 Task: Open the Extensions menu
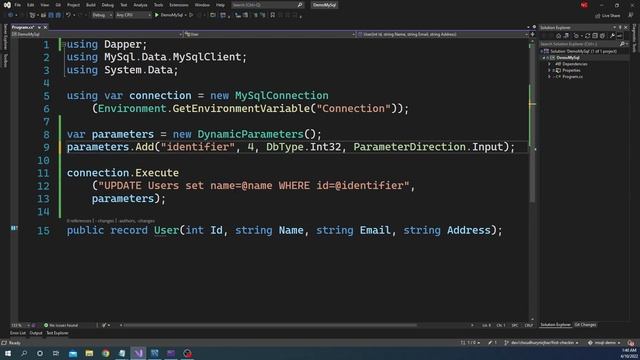[x=179, y=5]
